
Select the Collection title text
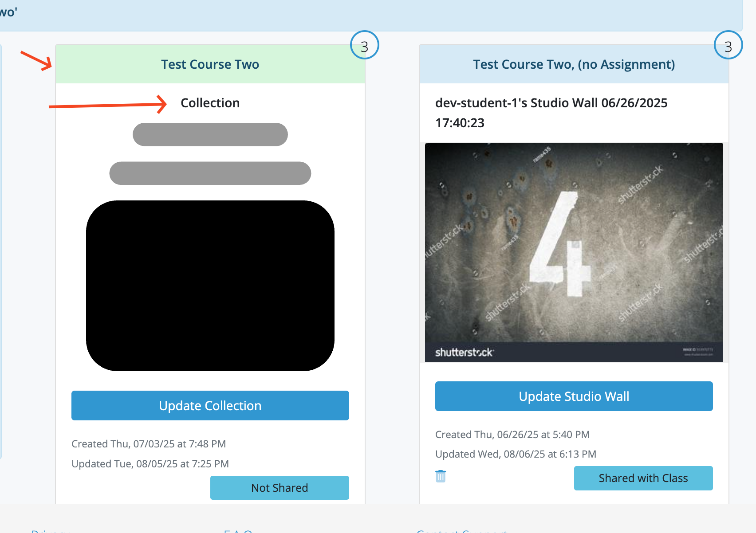210,103
